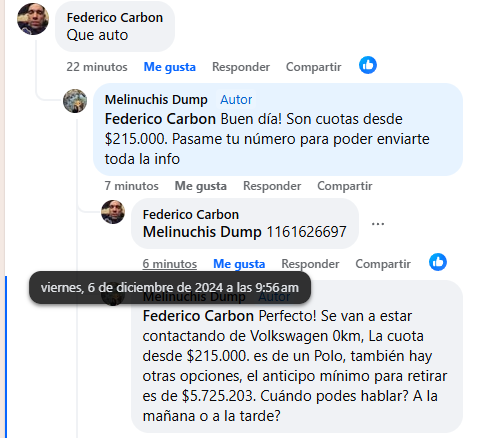
Task: Click the like reaction icon on the phone number comment
Action: [438, 262]
